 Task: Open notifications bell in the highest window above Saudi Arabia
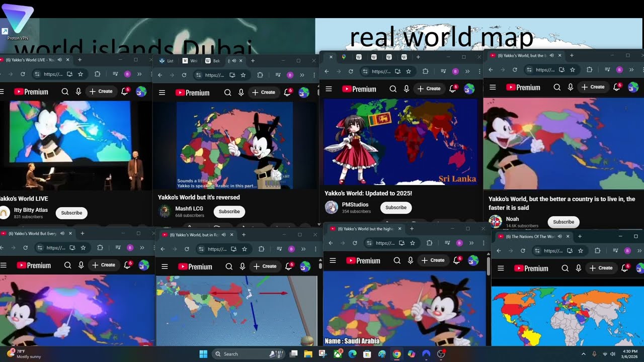457,260
